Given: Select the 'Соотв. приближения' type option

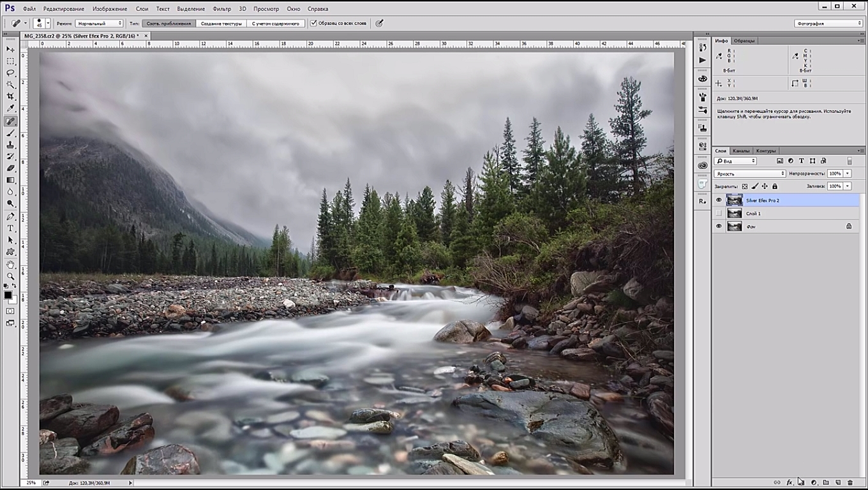Looking at the screenshot, I should pos(168,24).
